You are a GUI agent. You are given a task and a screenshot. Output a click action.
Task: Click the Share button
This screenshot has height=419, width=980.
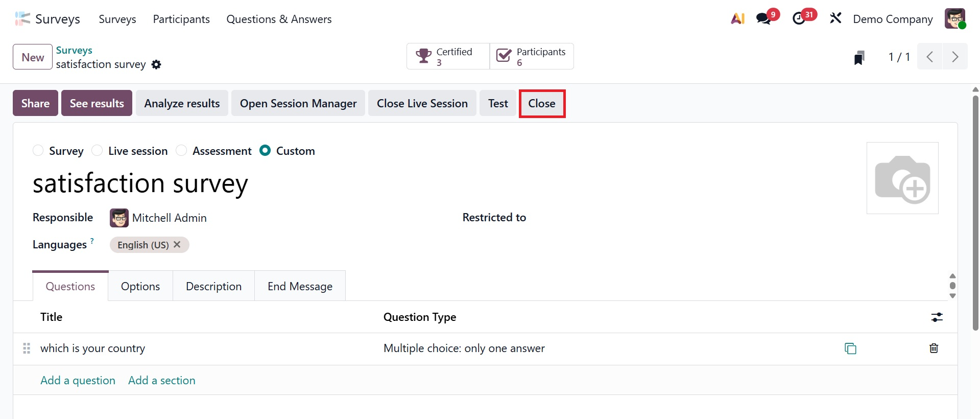(x=35, y=103)
